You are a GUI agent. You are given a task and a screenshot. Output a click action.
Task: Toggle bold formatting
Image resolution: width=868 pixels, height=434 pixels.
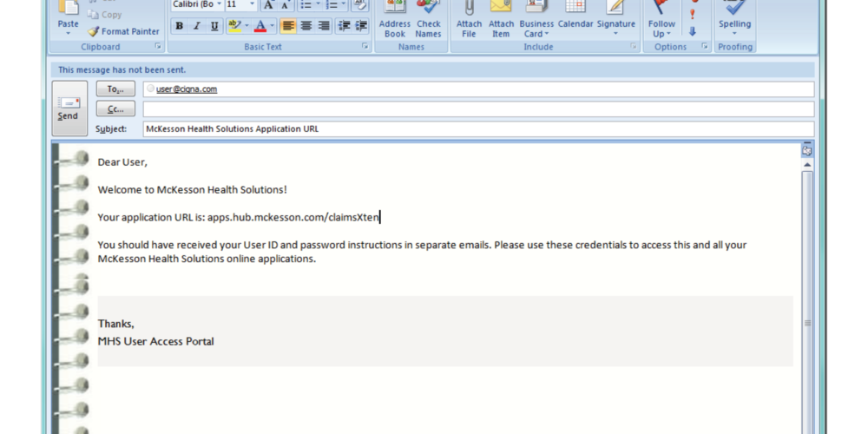[x=179, y=26]
